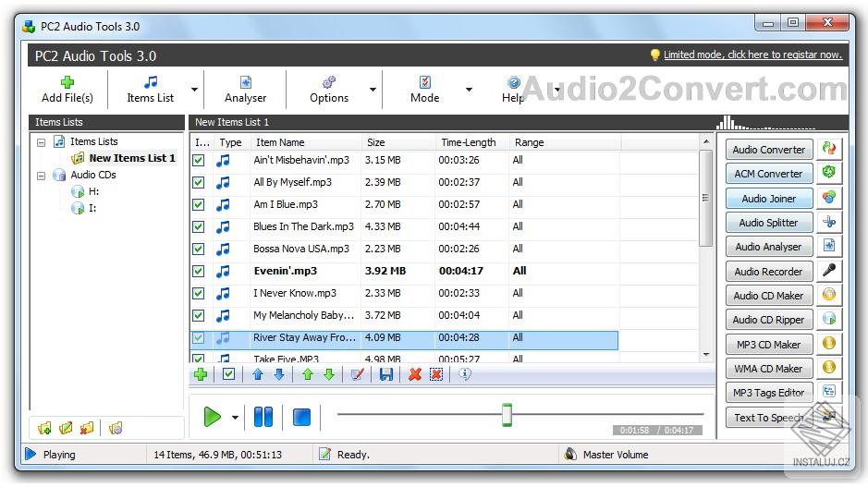The height and width of the screenshot is (487, 868).
Task: Start playback with the green play button
Action: [x=212, y=417]
